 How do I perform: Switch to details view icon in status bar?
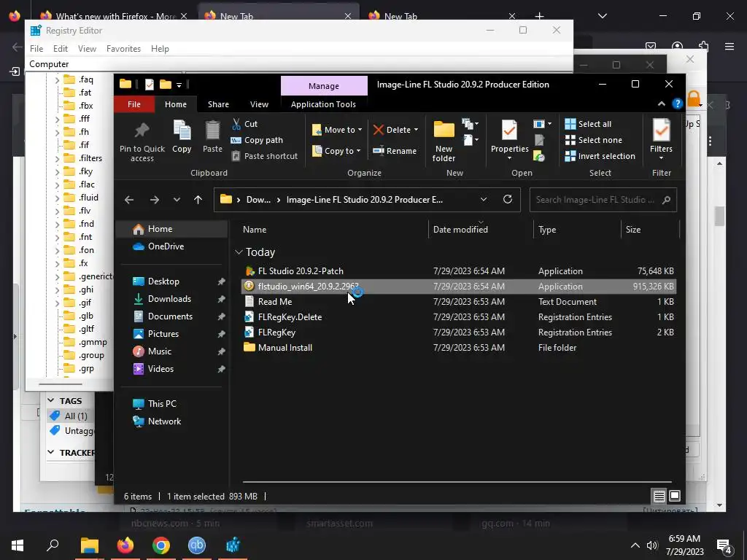click(x=659, y=496)
